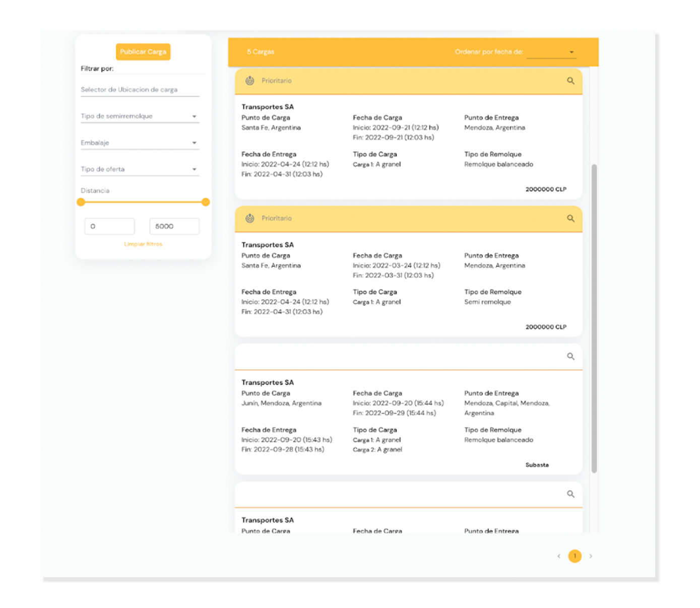Image resolution: width=700 pixels, height=608 pixels.
Task: Go to the next page arrow
Action: click(591, 556)
